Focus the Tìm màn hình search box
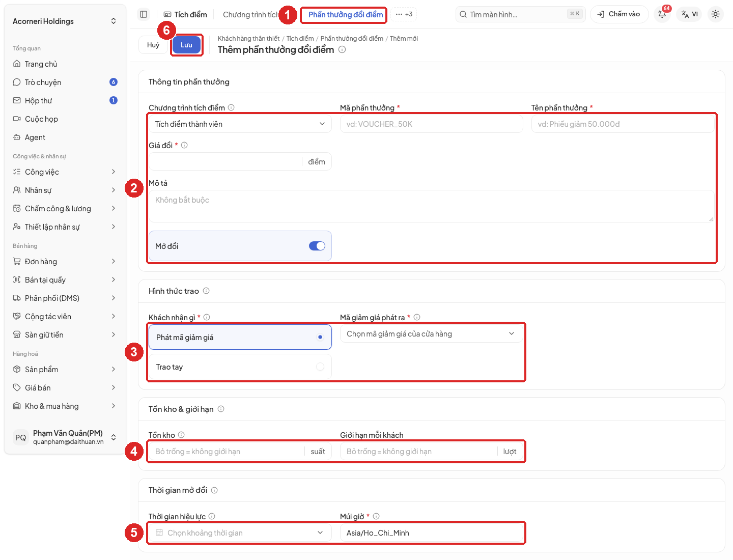 tap(521, 14)
